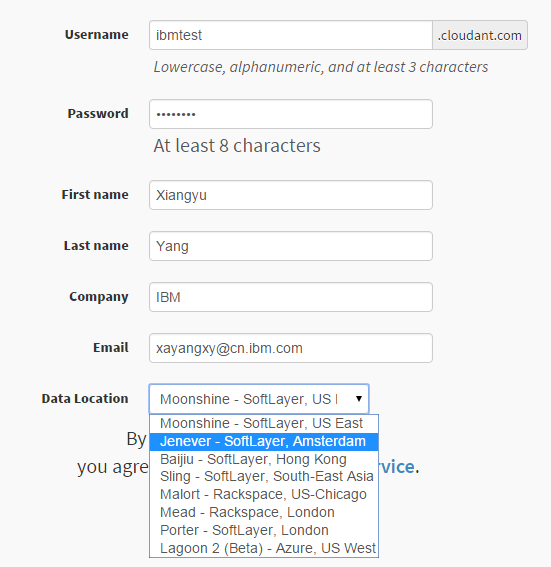Choose Sling - SoftLayer, South-East Asia
Viewport: 551px width, 567px height.
tap(264, 477)
